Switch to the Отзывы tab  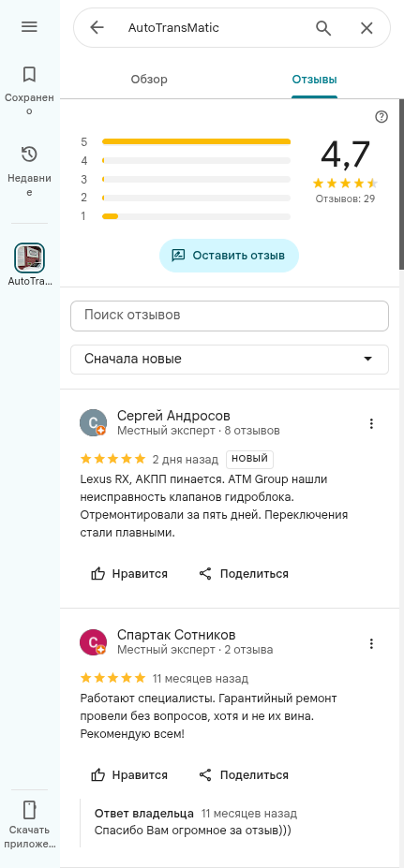315,80
